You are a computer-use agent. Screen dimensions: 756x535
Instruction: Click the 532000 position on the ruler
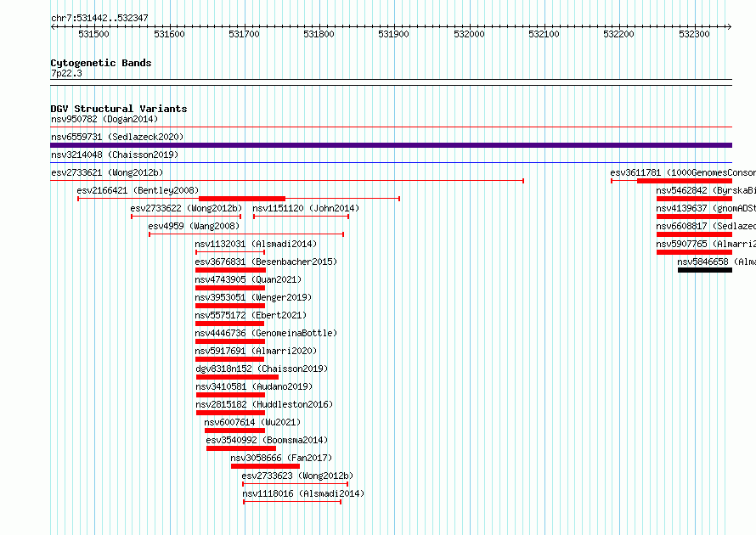pyautogui.click(x=469, y=34)
